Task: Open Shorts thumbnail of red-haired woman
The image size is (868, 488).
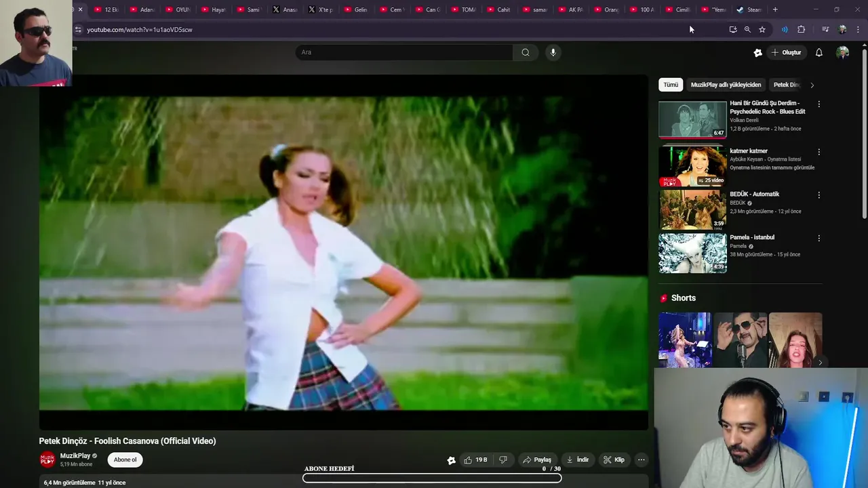Action: 795,340
